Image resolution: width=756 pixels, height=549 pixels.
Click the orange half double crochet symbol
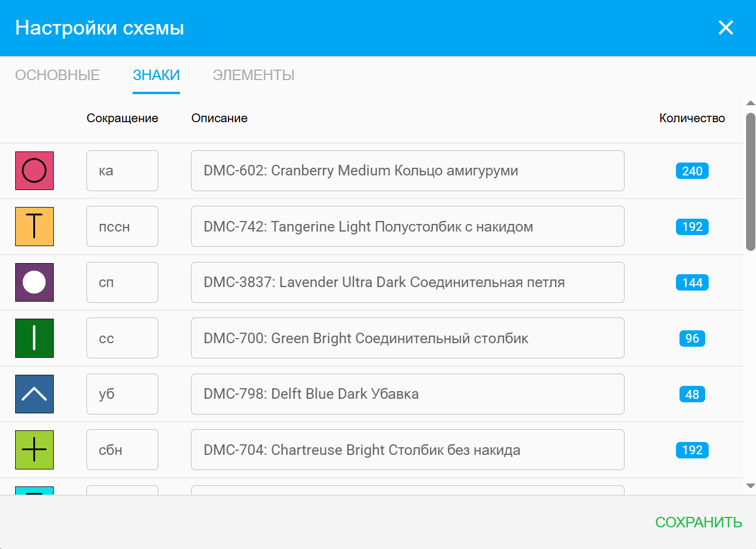click(x=34, y=227)
